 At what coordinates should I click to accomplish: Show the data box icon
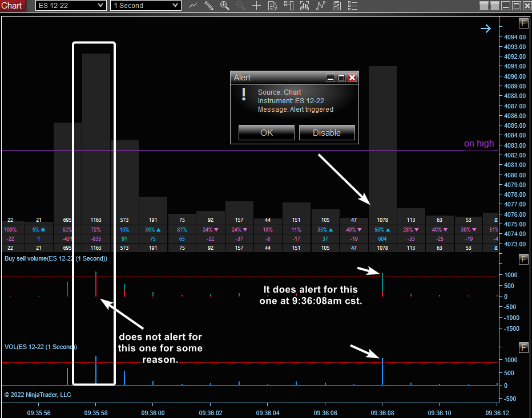pos(273,6)
